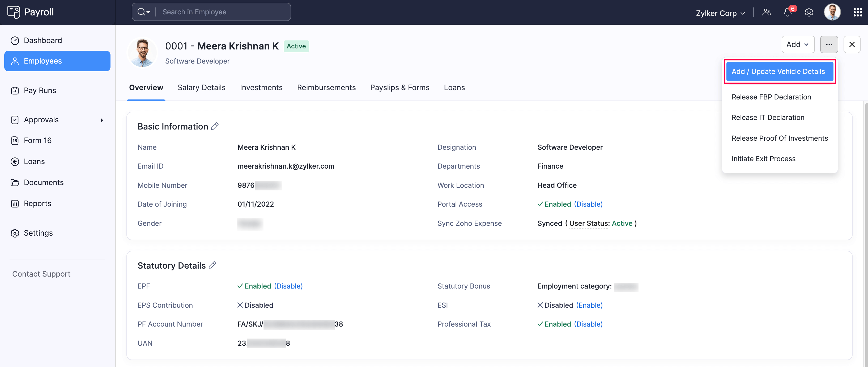Click the Search in Employee field
868x367 pixels.
coord(222,12)
